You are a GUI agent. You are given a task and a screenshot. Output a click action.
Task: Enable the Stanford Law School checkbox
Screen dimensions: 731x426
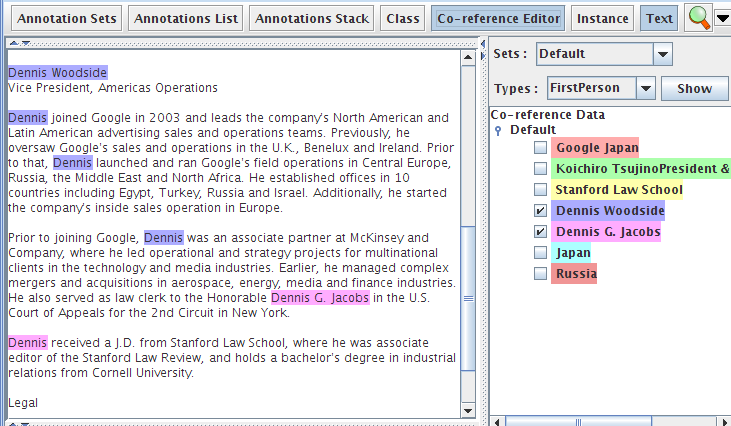tap(540, 189)
